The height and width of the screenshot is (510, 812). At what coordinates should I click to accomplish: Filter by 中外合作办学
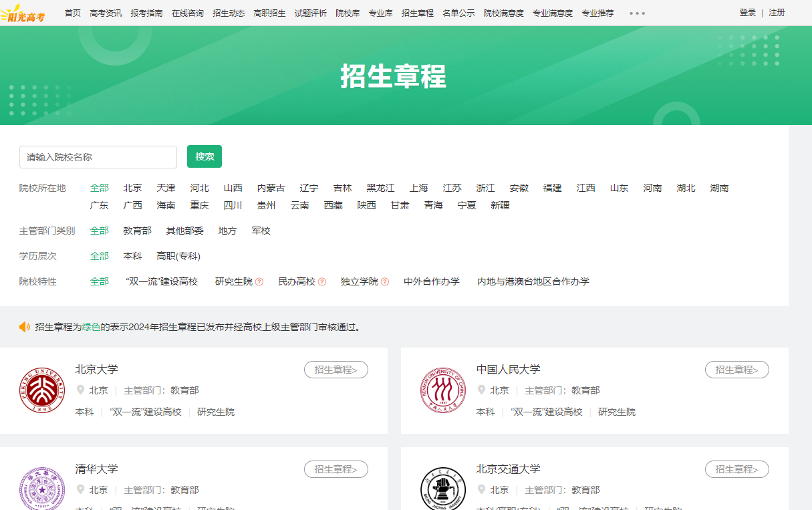pyautogui.click(x=432, y=282)
